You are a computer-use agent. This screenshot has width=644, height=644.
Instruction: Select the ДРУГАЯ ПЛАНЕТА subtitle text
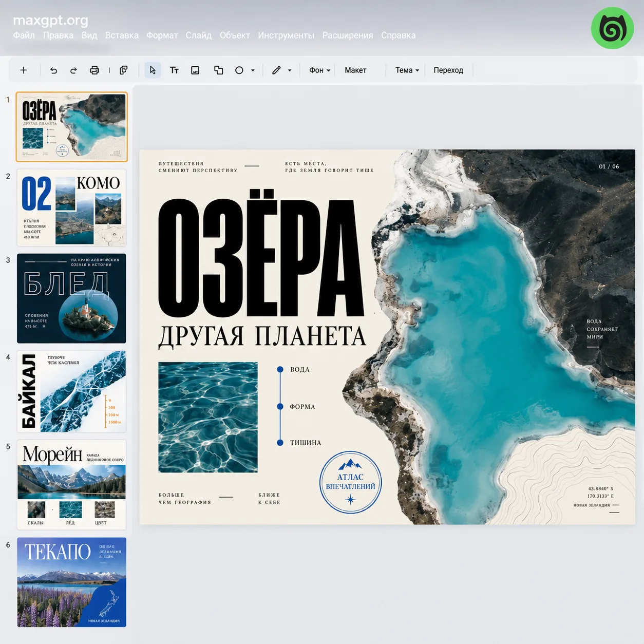[x=262, y=337]
